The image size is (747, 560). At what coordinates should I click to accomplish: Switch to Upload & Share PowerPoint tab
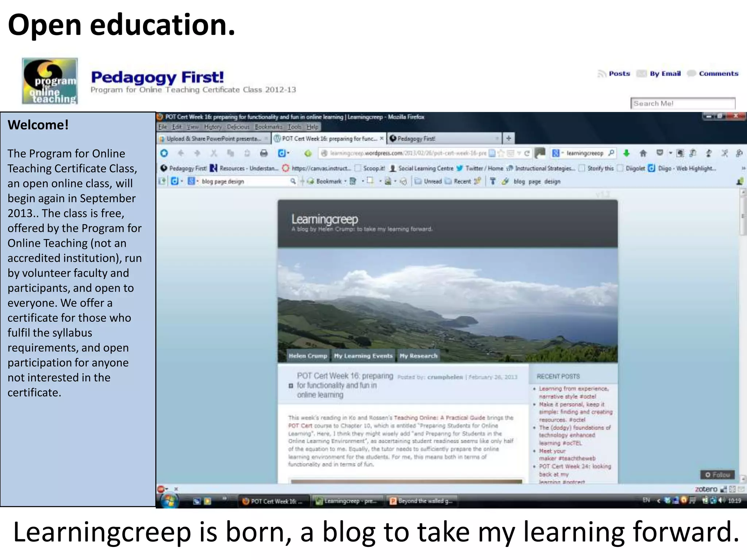[x=214, y=139]
